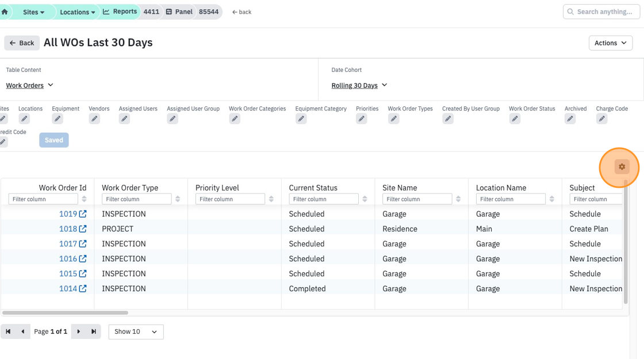
Task: Edit the Equipment Category filter pencil
Action: click(301, 119)
